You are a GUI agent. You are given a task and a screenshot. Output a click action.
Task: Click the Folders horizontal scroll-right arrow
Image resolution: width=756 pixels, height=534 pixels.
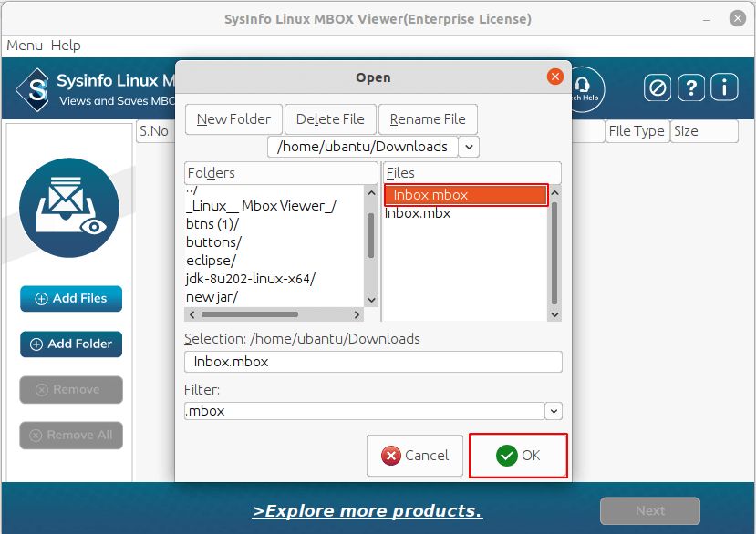357,314
